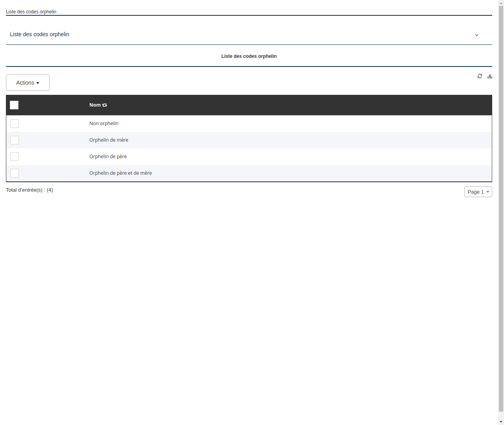Viewport: 504px width, 425px height.
Task: Open the Actions dropdown menu
Action: (28, 83)
